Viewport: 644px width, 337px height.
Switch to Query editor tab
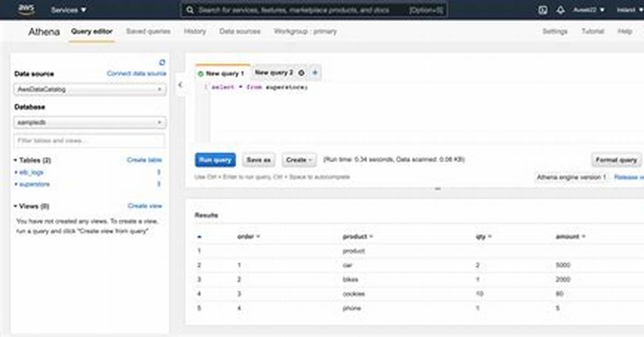(92, 31)
